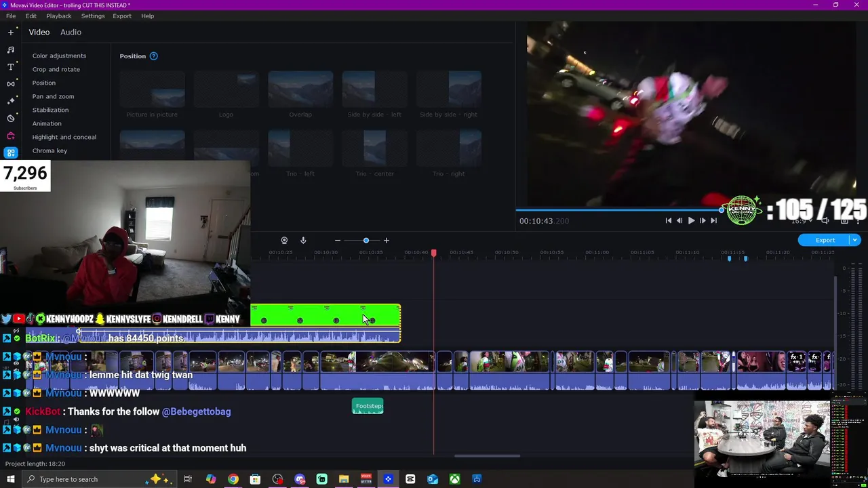The height and width of the screenshot is (488, 868).
Task: Choose Side by side - left preset
Action: click(x=374, y=95)
